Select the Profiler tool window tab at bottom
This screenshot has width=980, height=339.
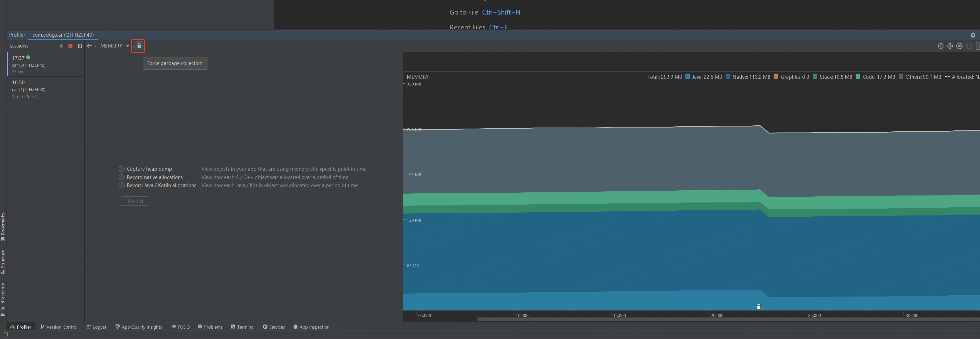coord(21,327)
